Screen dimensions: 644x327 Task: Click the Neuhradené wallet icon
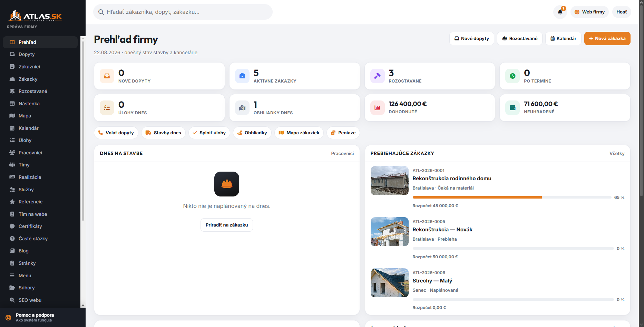pyautogui.click(x=513, y=108)
